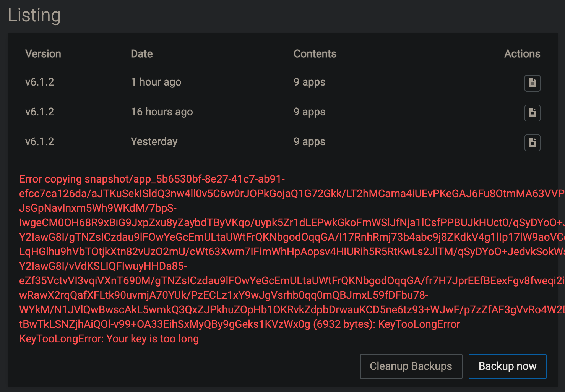Click the Listing section heading

pyautogui.click(x=34, y=16)
